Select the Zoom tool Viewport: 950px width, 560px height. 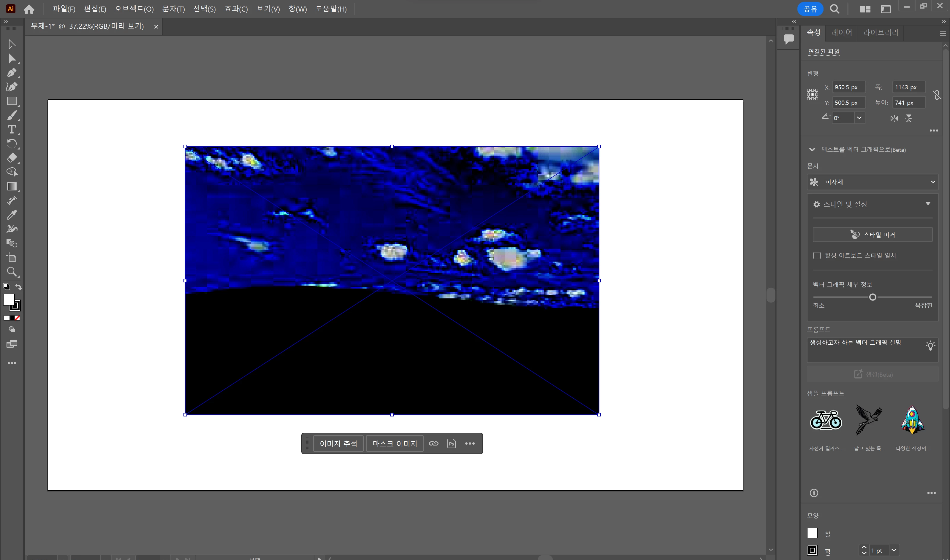(x=12, y=272)
